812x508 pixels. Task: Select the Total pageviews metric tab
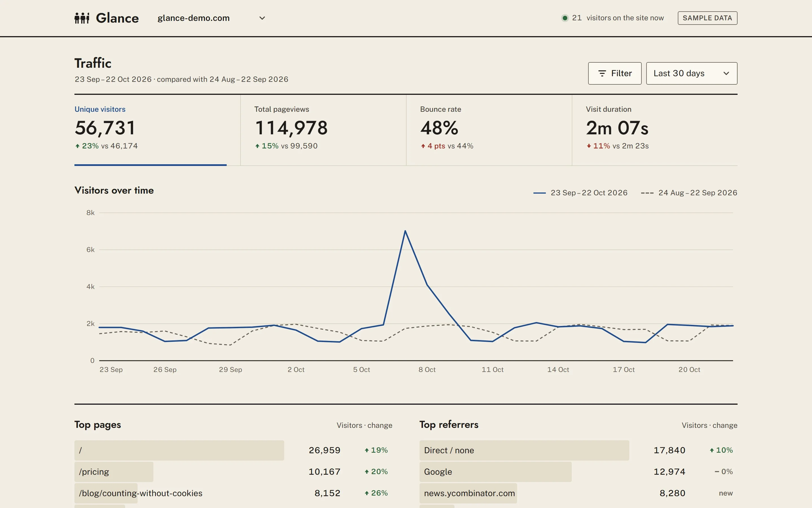[x=323, y=130]
